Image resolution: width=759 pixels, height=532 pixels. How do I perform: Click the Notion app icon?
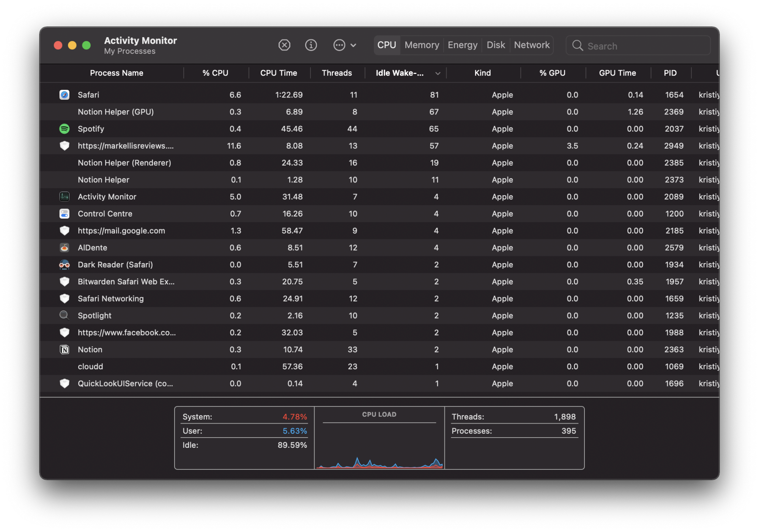[x=65, y=350]
